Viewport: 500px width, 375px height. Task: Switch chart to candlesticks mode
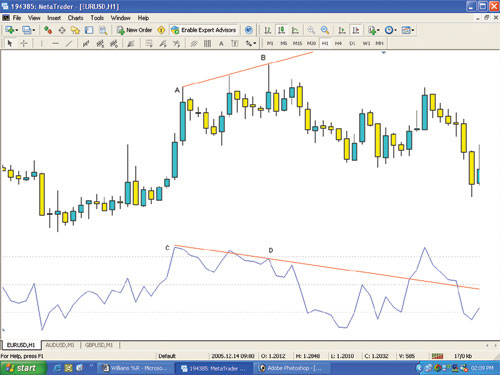tap(281, 30)
